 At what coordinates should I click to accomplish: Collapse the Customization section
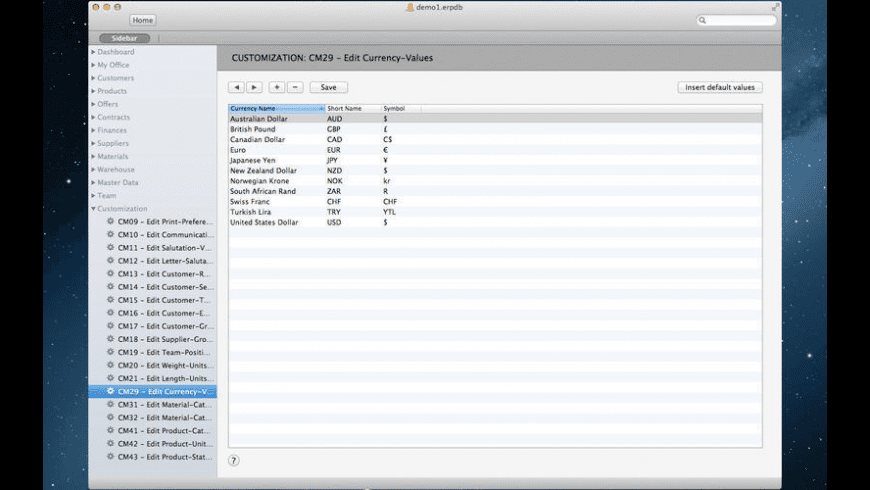tap(93, 209)
